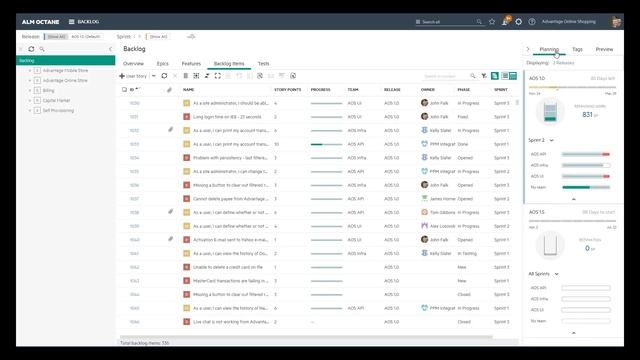
Task: Add a new User Story
Action: pyautogui.click(x=133, y=76)
